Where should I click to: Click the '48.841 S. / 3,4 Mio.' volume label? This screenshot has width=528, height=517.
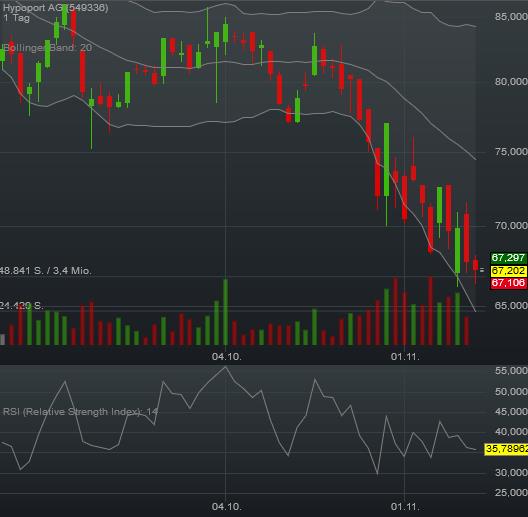point(45,270)
